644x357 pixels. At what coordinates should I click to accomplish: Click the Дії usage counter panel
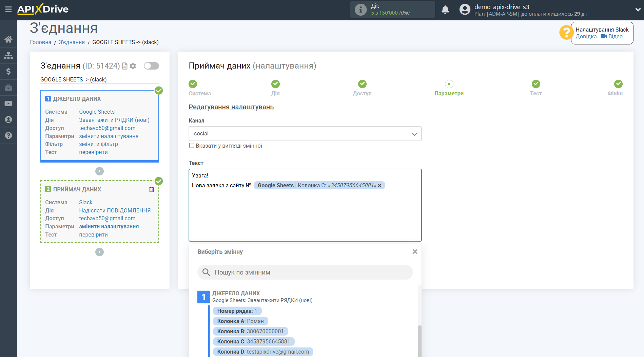pyautogui.click(x=393, y=10)
